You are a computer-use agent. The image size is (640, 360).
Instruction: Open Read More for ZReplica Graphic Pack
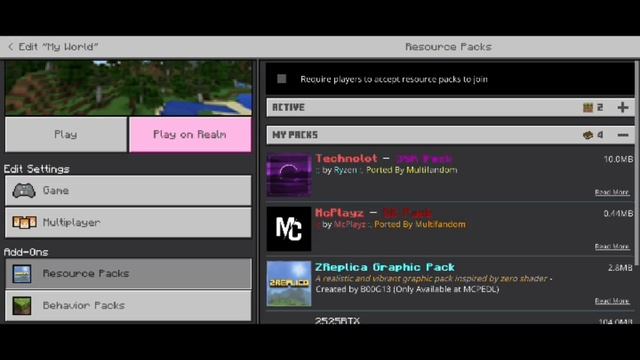click(x=612, y=301)
